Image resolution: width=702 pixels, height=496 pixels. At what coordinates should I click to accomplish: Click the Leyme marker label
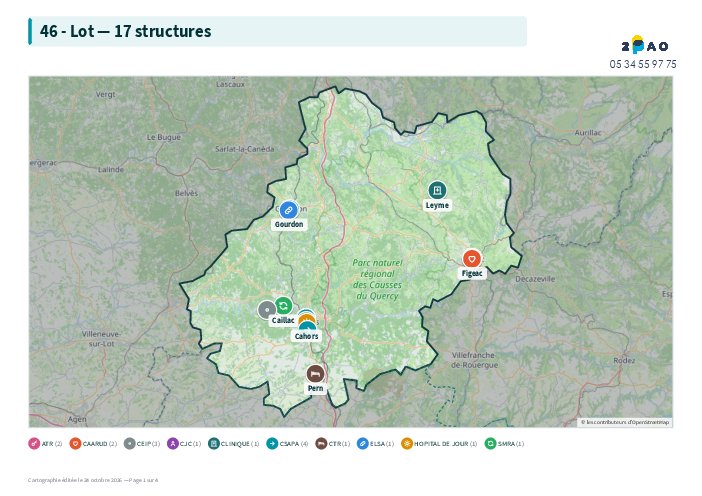437,205
